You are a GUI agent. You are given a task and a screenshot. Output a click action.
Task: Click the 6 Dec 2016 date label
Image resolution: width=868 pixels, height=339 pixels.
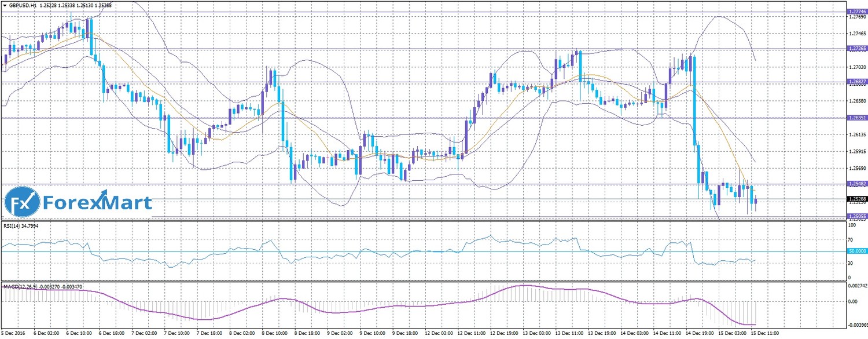(x=14, y=334)
